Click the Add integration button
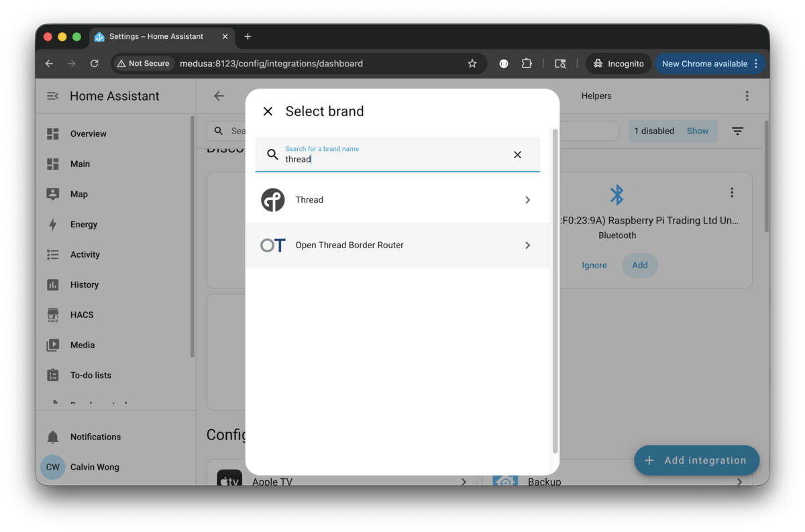805x532 pixels. pyautogui.click(x=696, y=460)
